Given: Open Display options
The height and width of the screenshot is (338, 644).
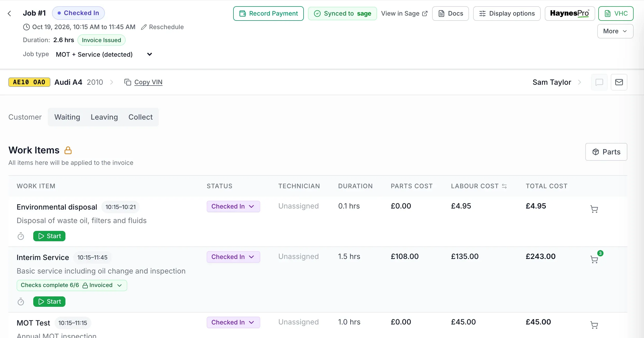Looking at the screenshot, I should point(507,14).
